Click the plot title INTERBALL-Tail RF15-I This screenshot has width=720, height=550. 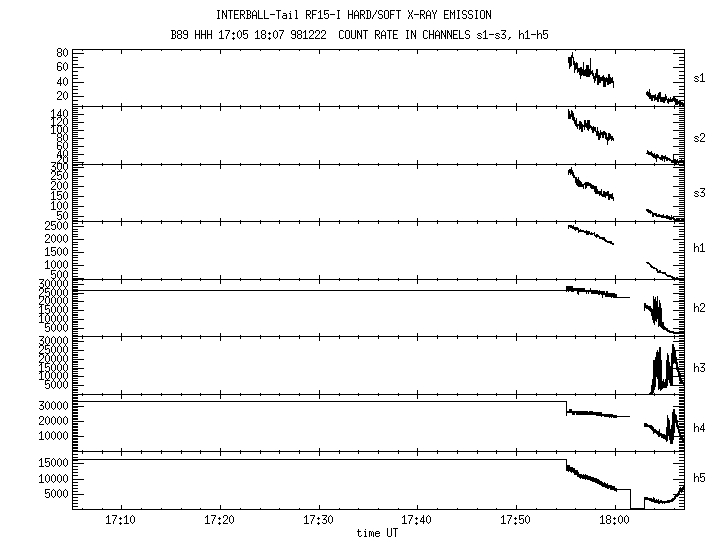(x=359, y=16)
